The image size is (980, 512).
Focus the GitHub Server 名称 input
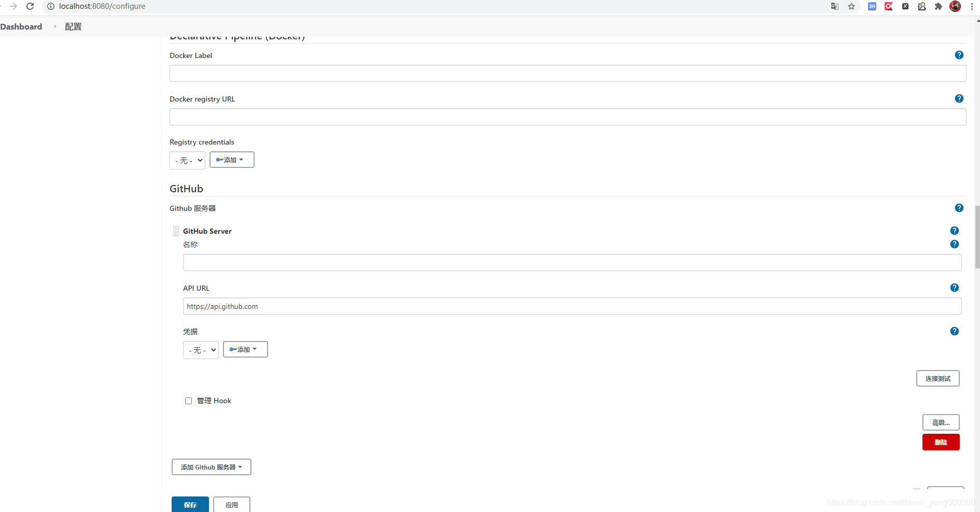[572, 262]
